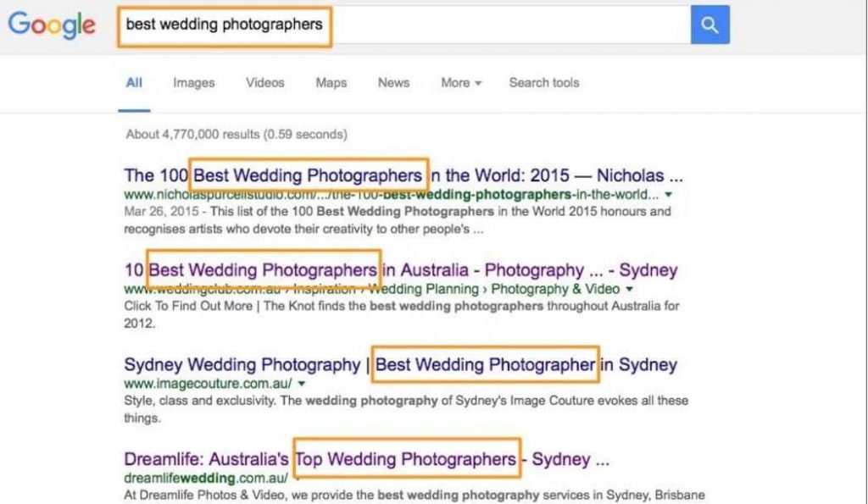Select the All tab
This screenshot has height=504, width=868.
(x=134, y=83)
